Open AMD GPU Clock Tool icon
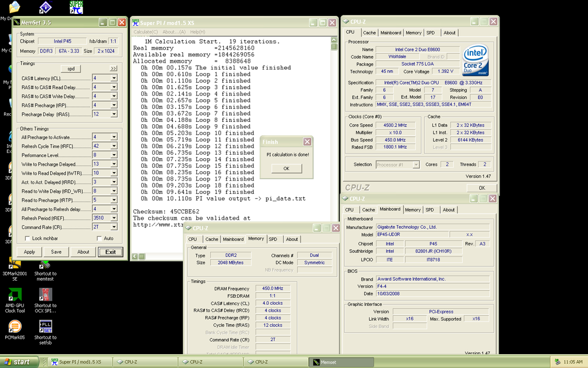588x368 pixels. [14, 300]
